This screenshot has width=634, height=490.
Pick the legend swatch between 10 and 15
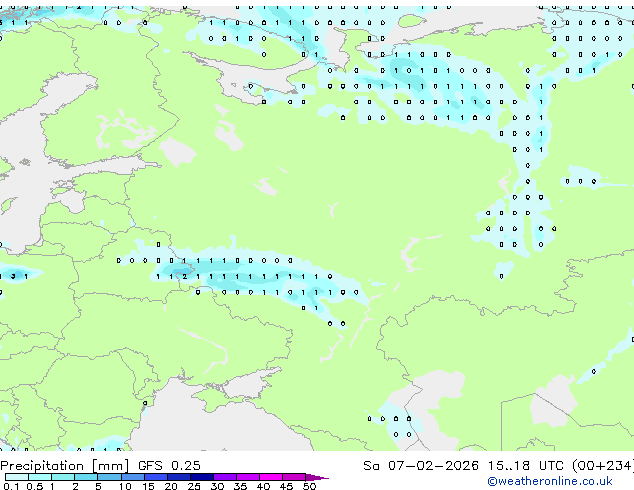tap(133, 477)
